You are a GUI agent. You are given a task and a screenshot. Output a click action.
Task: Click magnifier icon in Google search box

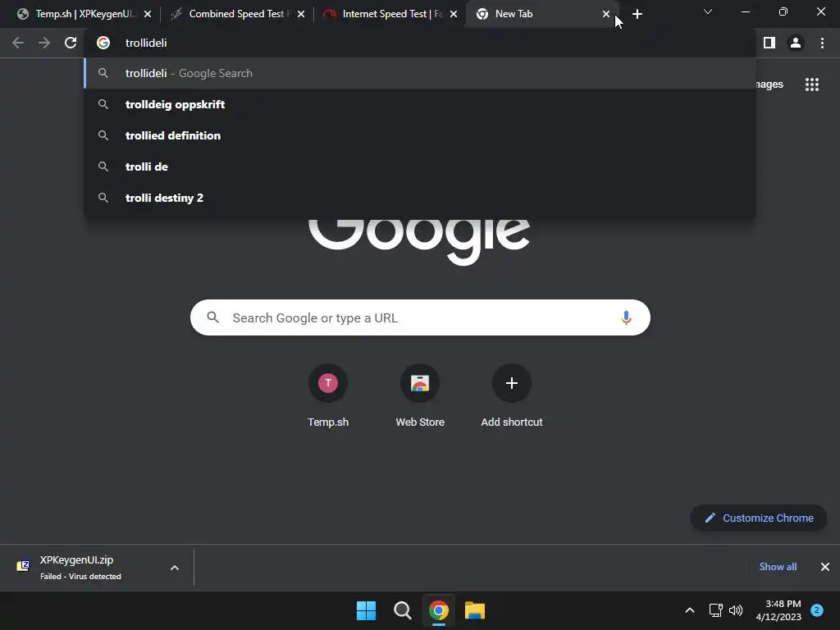coord(213,317)
